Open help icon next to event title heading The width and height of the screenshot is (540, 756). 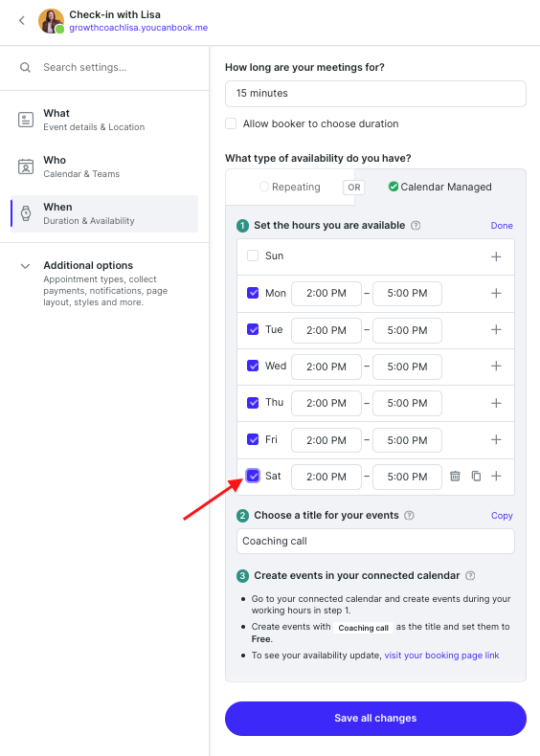[x=409, y=516]
